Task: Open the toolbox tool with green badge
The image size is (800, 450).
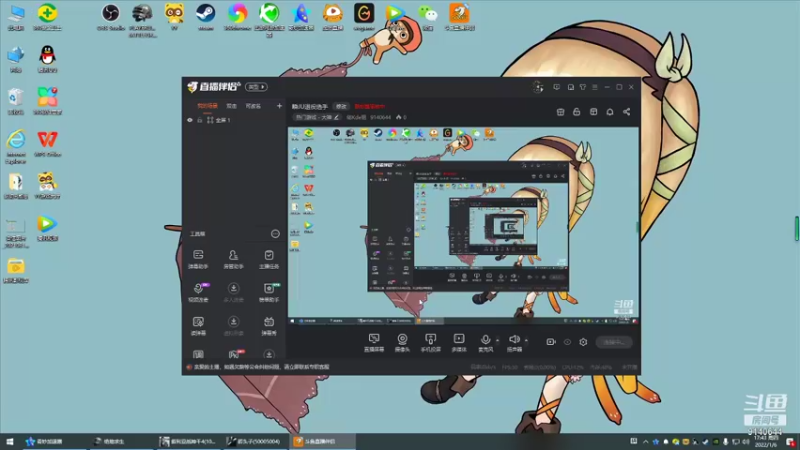Action: pyautogui.click(x=269, y=292)
